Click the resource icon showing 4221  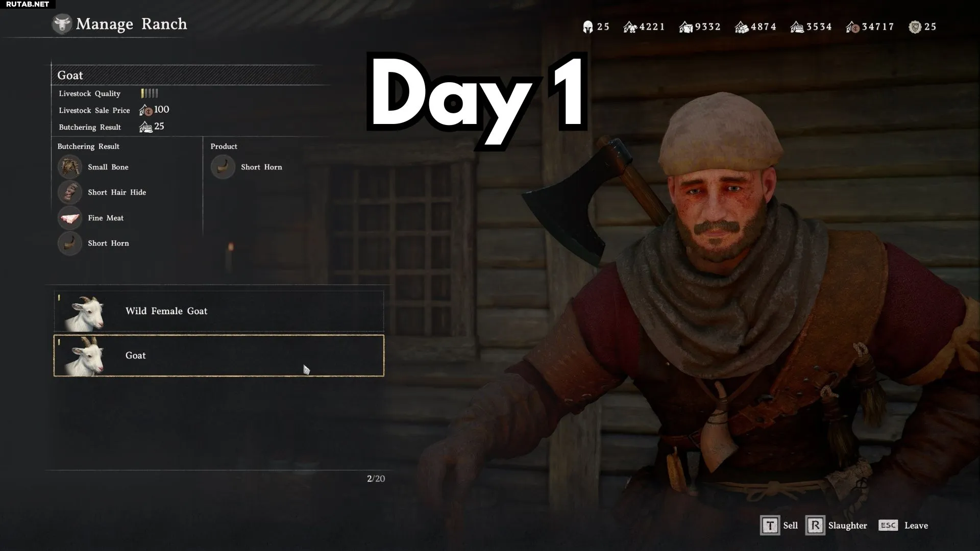point(630,27)
